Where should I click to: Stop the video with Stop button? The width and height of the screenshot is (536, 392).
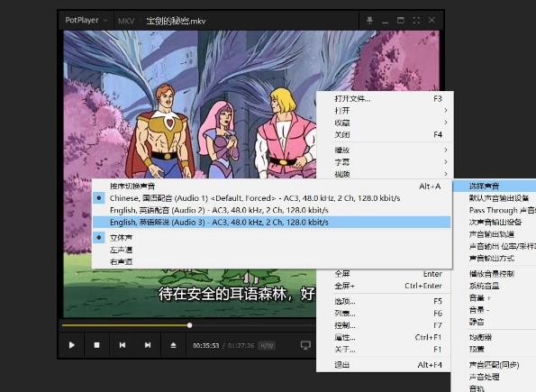tap(97, 345)
